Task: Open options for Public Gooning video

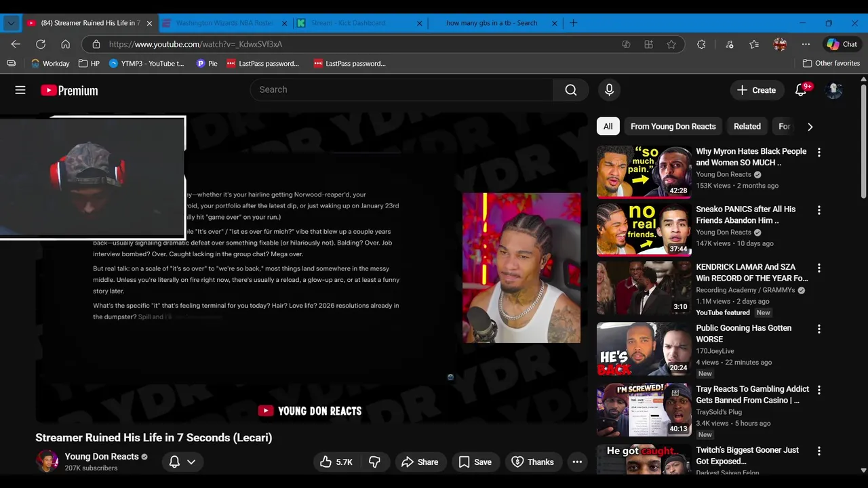Action: (x=818, y=329)
